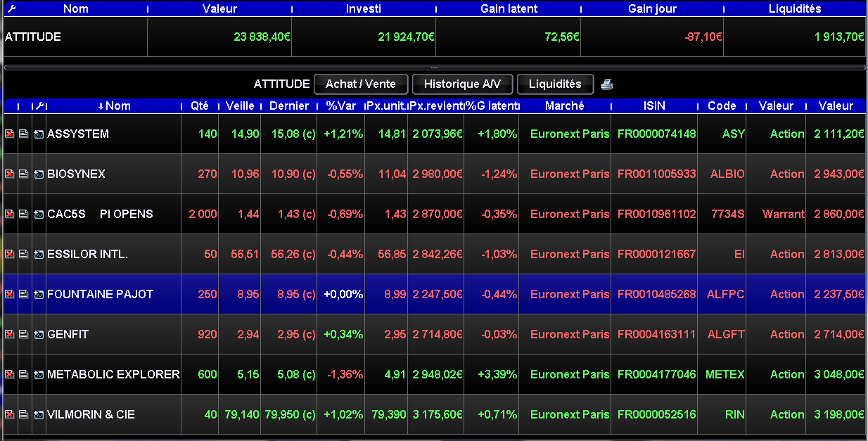Sort positions by the Nom column header
The height and width of the screenshot is (441, 868).
(114, 106)
